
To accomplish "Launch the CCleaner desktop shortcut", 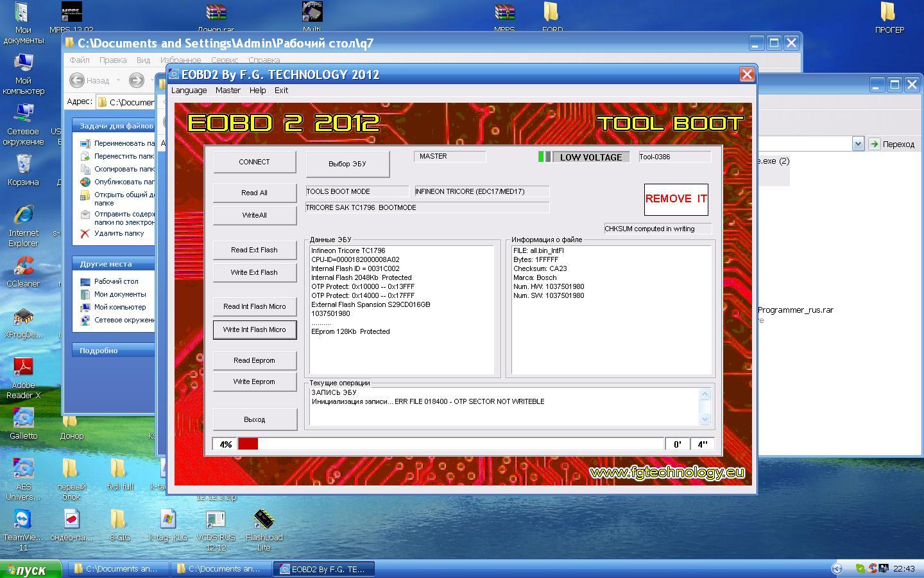I will coord(23,272).
